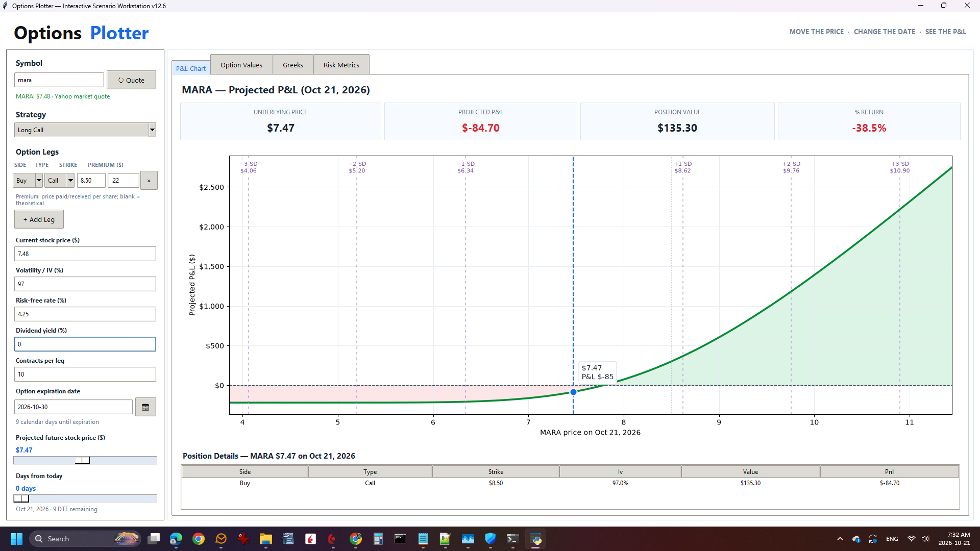Image resolution: width=980 pixels, height=551 pixels.
Task: Switch to the Greeks tab
Action: tap(293, 65)
